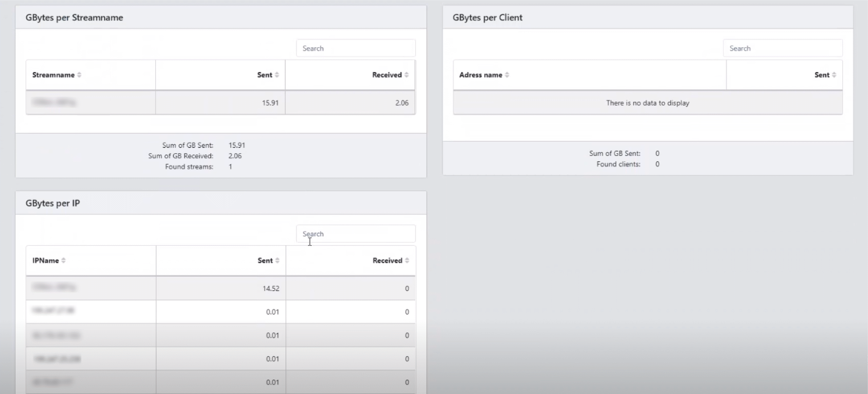This screenshot has width=868, height=394.
Task: Click the IPName column header label
Action: 45,261
